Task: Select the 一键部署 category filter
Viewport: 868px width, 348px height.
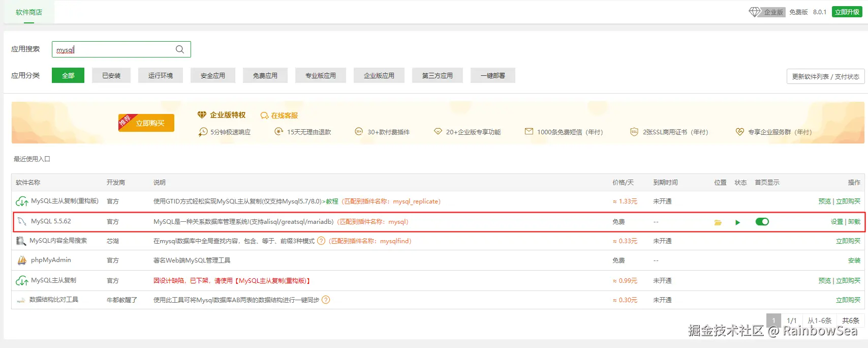Action: 493,75
